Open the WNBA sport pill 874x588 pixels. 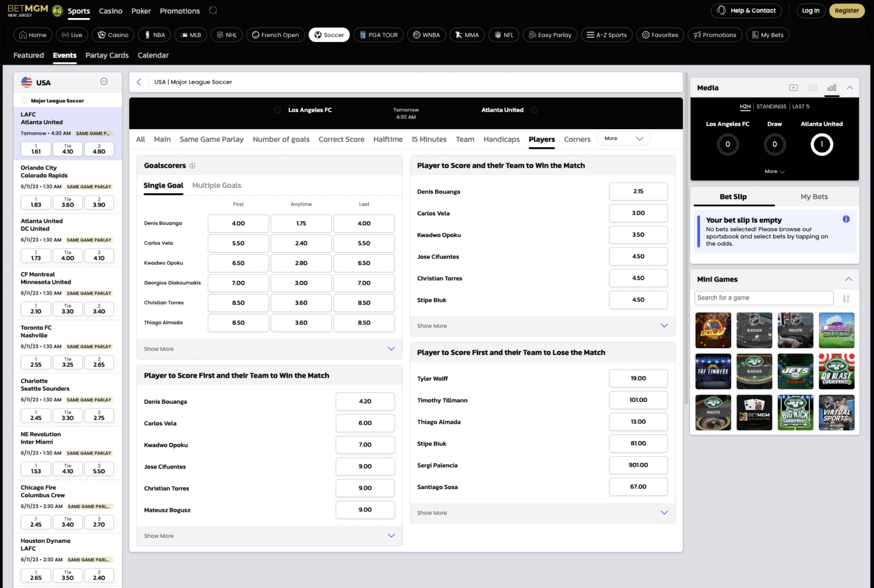(x=427, y=35)
